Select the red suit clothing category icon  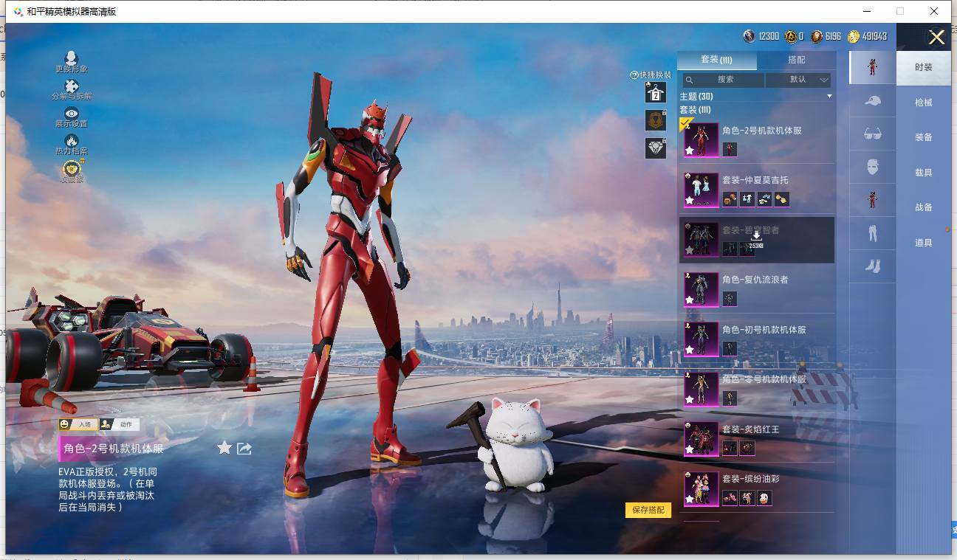point(872,200)
